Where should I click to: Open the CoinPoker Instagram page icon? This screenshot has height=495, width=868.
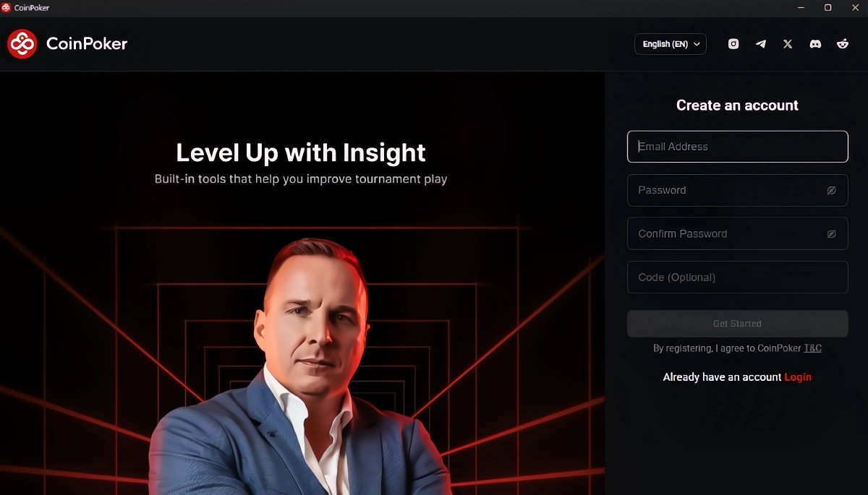tap(733, 44)
